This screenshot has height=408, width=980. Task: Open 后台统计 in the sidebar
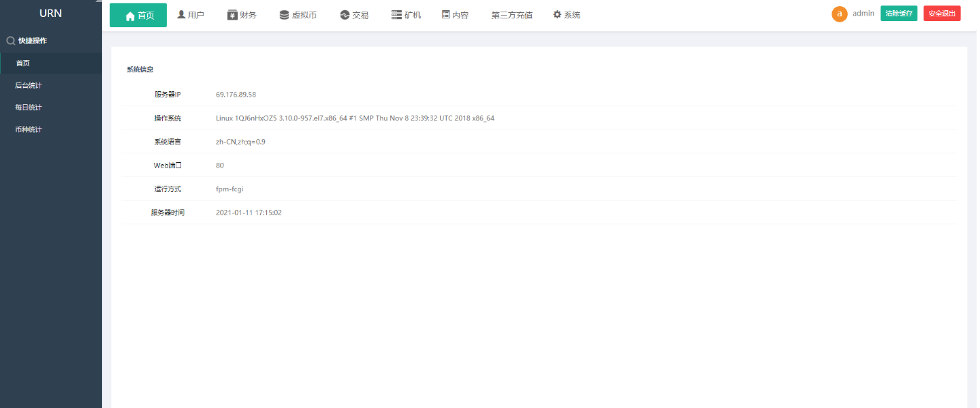pos(29,85)
